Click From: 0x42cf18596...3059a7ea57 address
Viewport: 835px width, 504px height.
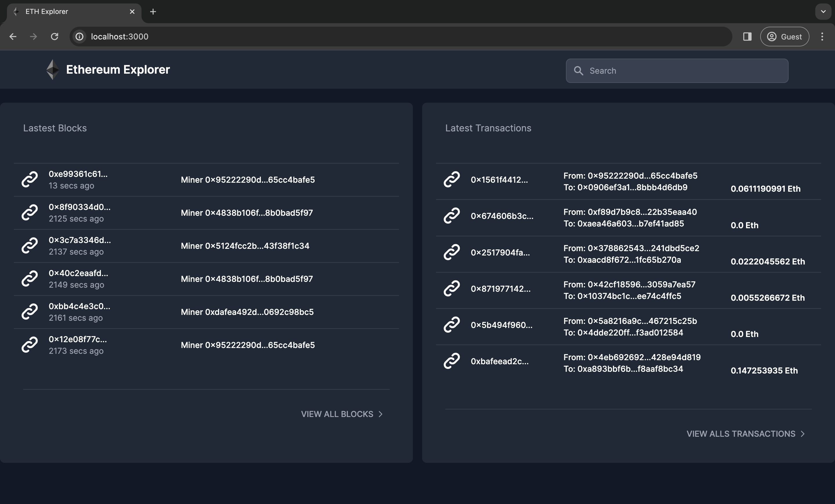629,284
